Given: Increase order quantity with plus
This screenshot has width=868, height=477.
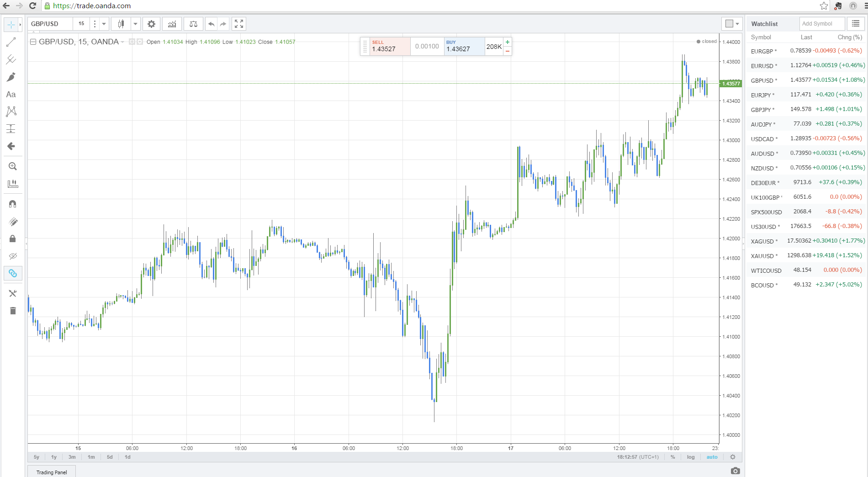Looking at the screenshot, I should pyautogui.click(x=508, y=42).
